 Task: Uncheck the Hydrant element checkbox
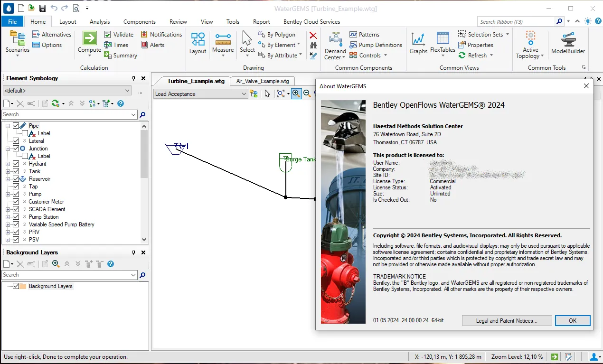click(x=16, y=164)
